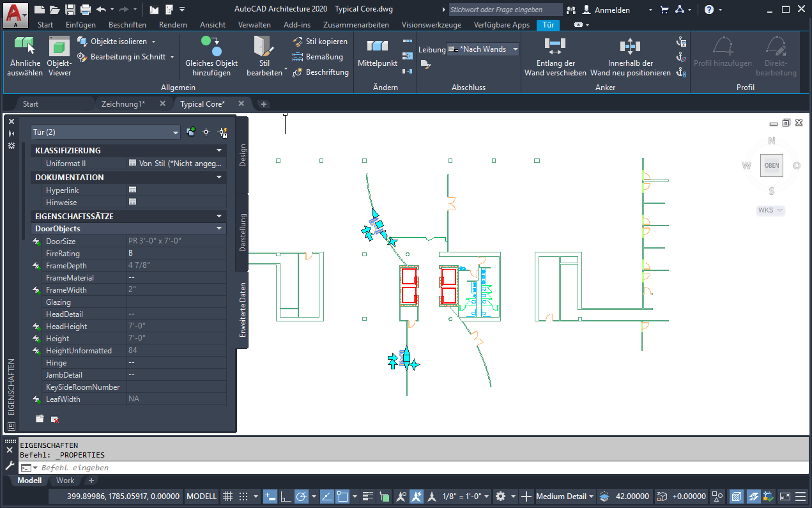This screenshot has height=508, width=812.
Task: Click the Ähnliche auswählen tool
Action: [25, 56]
